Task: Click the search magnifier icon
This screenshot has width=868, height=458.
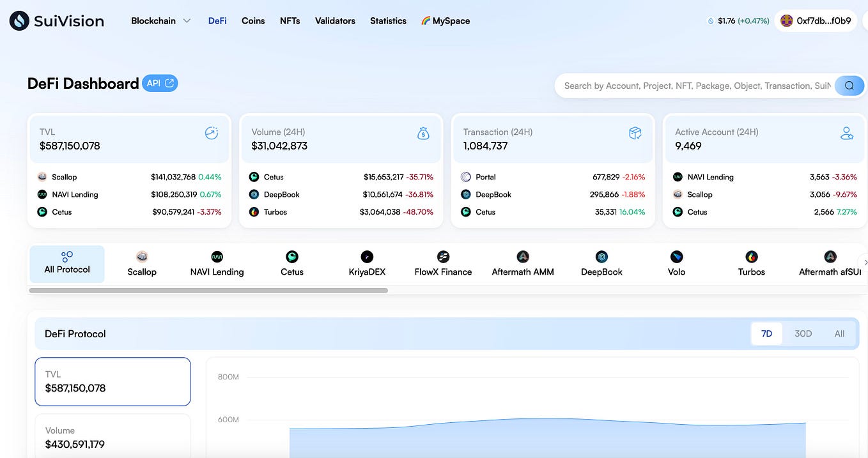Action: (849, 85)
